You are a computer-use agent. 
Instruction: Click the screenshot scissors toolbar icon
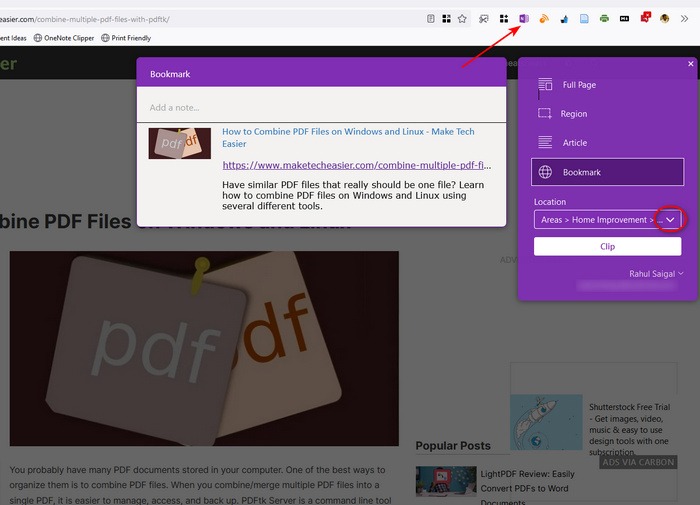coord(483,19)
